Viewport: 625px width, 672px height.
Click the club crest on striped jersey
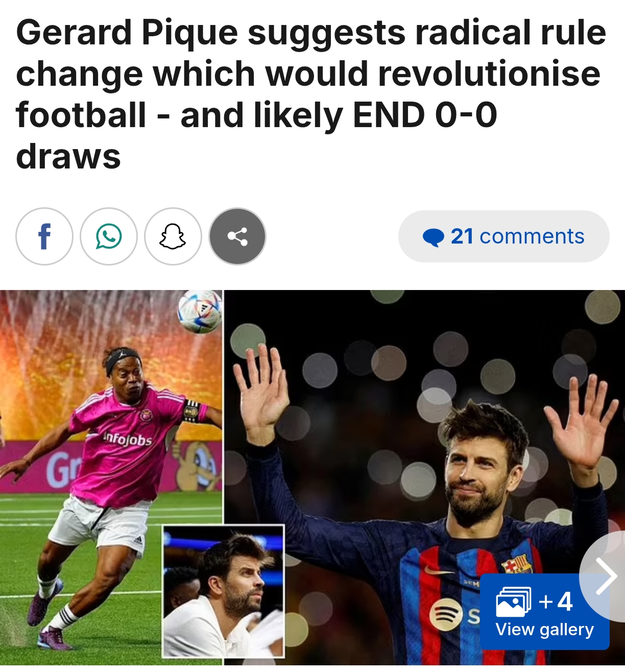[x=517, y=565]
